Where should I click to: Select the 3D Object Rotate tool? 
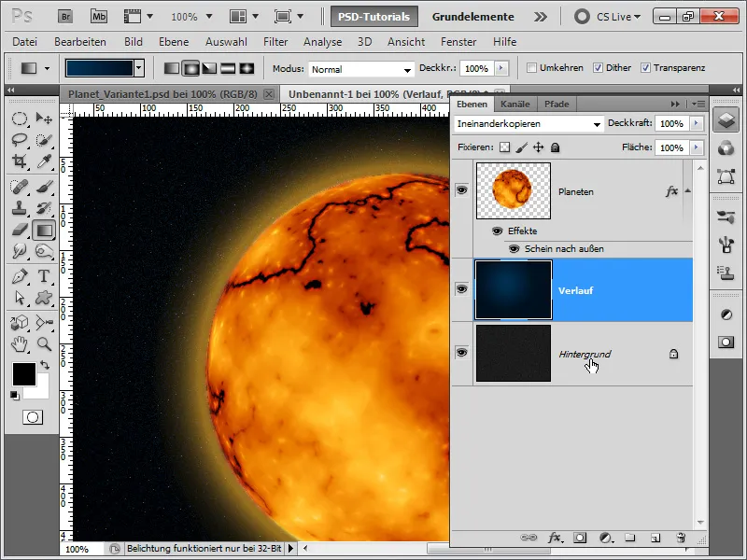19,323
